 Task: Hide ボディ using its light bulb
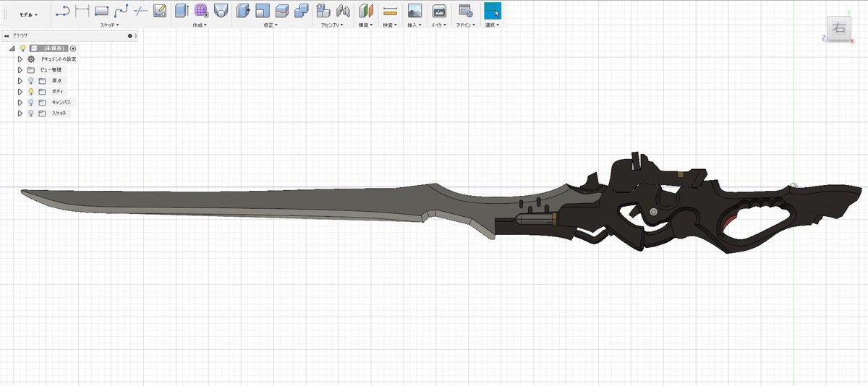[x=31, y=92]
